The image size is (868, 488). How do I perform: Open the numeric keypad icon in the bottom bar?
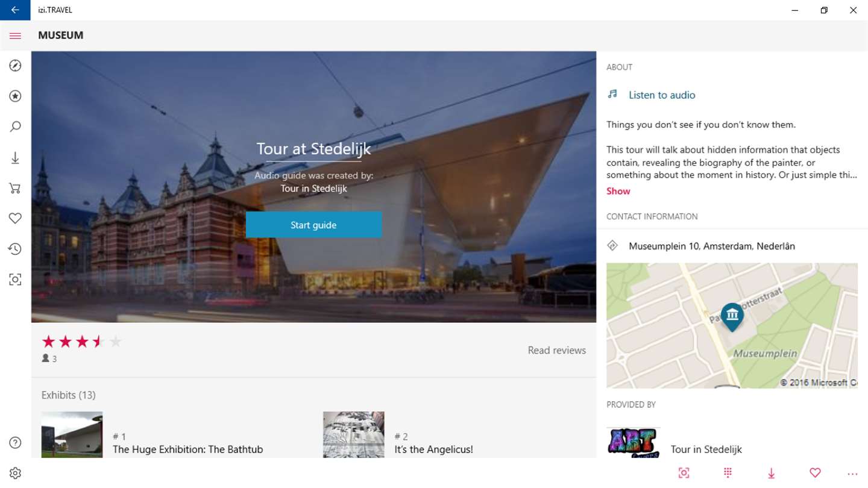[728, 473]
